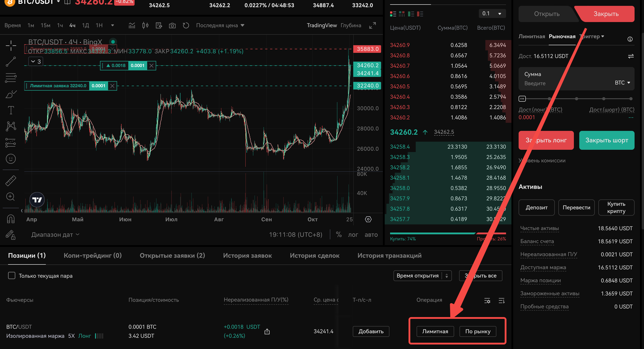Switch order panel to 'Открыть'

click(x=547, y=14)
